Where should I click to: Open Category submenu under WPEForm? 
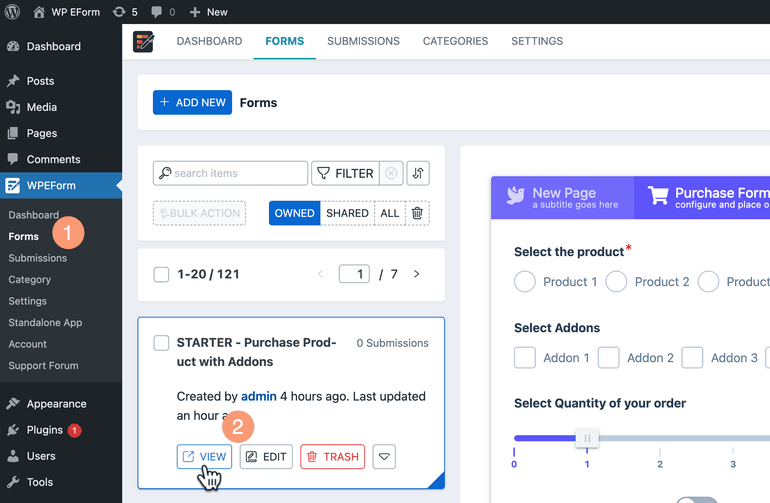[29, 279]
